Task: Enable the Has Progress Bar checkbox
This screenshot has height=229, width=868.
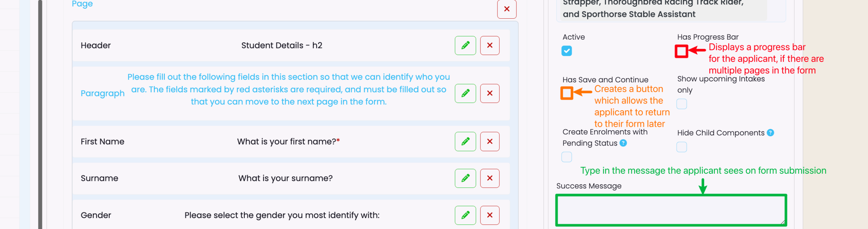Action: click(681, 51)
